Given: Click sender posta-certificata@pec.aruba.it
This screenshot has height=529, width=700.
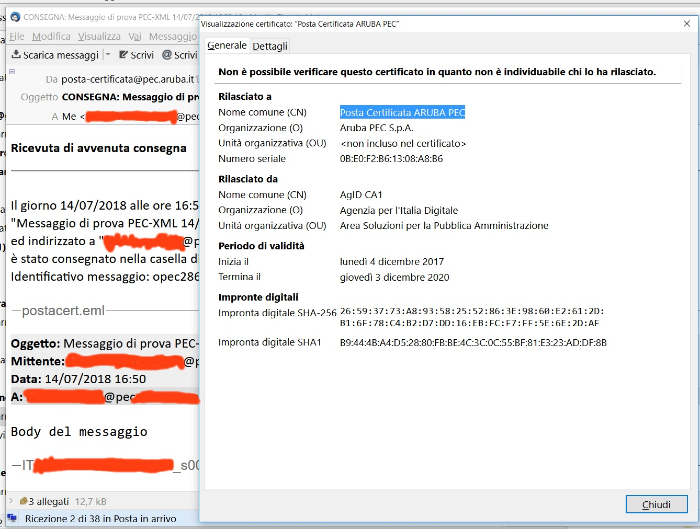Looking at the screenshot, I should point(128,79).
